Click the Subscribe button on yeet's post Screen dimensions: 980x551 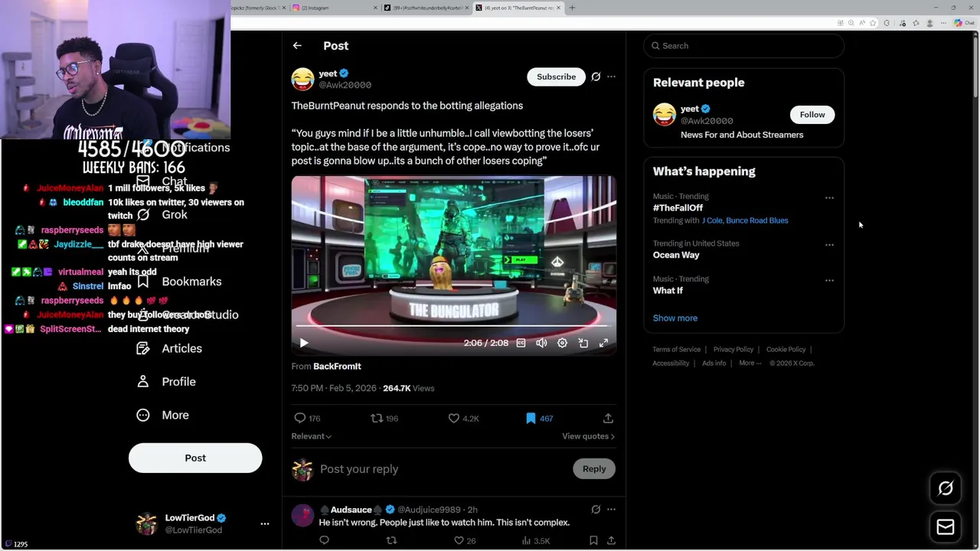point(556,77)
